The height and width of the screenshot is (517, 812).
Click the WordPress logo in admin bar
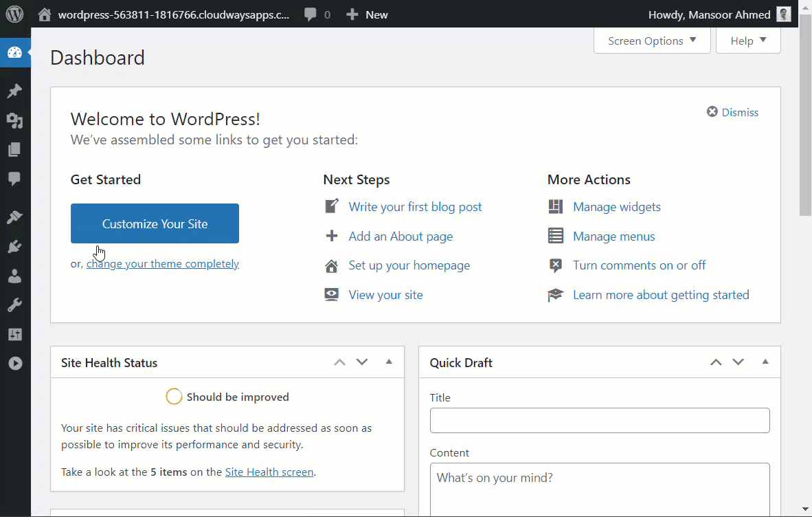click(14, 14)
